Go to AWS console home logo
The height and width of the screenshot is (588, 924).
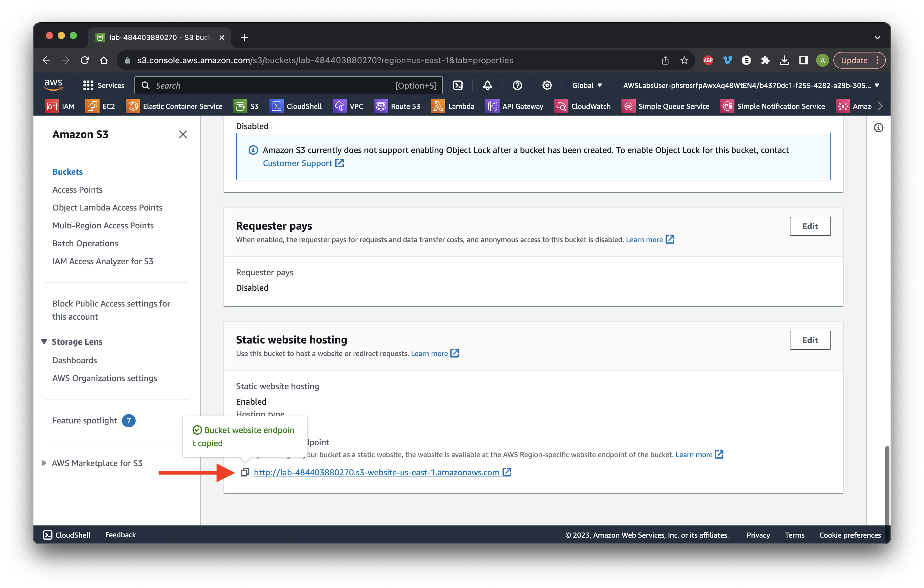point(53,85)
